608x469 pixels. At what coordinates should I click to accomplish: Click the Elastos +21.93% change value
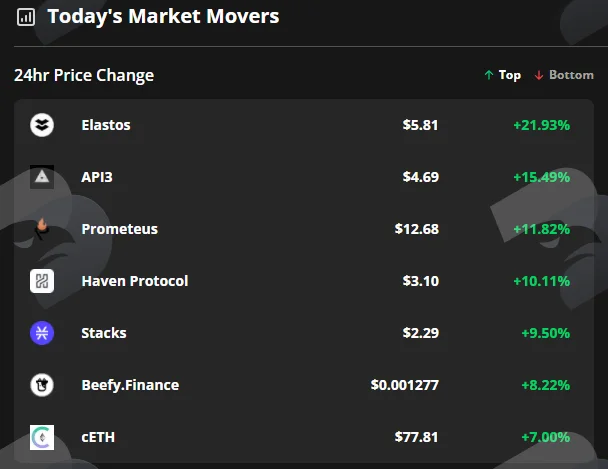click(x=542, y=125)
